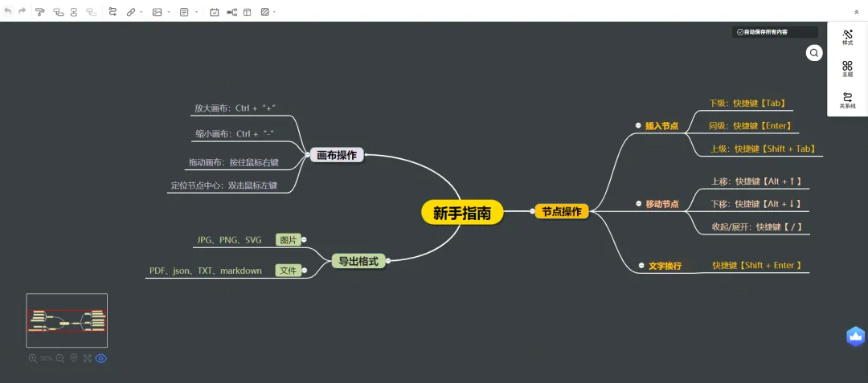The height and width of the screenshot is (383, 868).
Task: Click the undo arrow in toolbar
Action: click(x=8, y=11)
